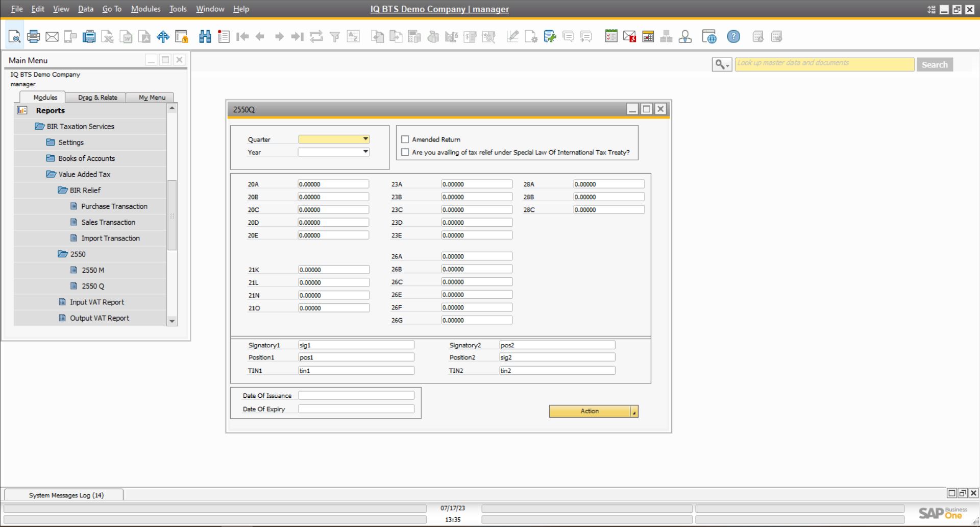Click the master data search box
980x527 pixels.
coord(824,64)
